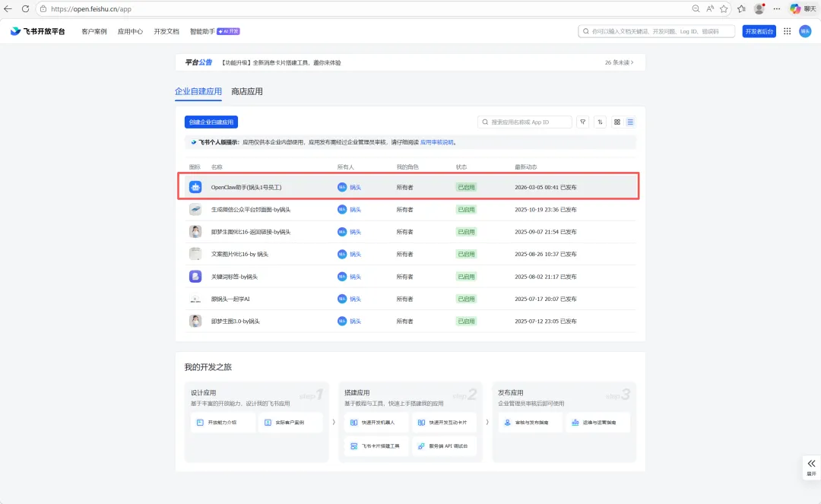Viewport: 821px width, 504px height.
Task: Open the 飞书卡片搭建工具 card
Action: [x=376, y=446]
